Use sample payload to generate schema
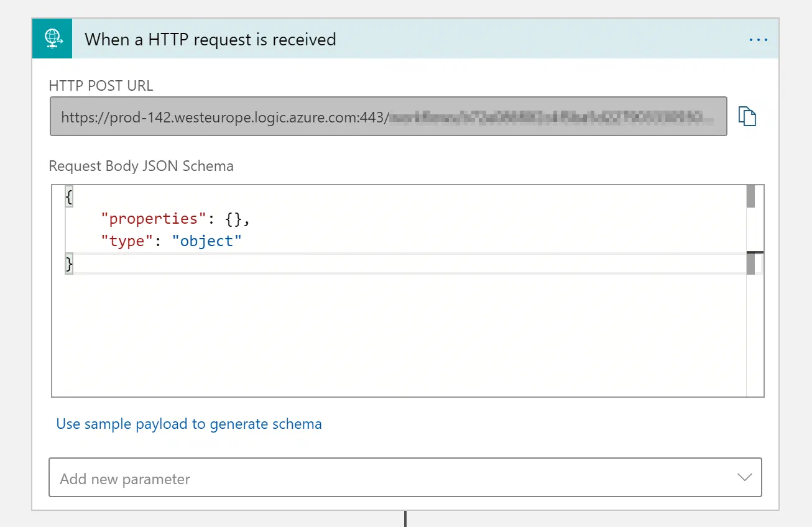The width and height of the screenshot is (812, 527). click(x=189, y=424)
